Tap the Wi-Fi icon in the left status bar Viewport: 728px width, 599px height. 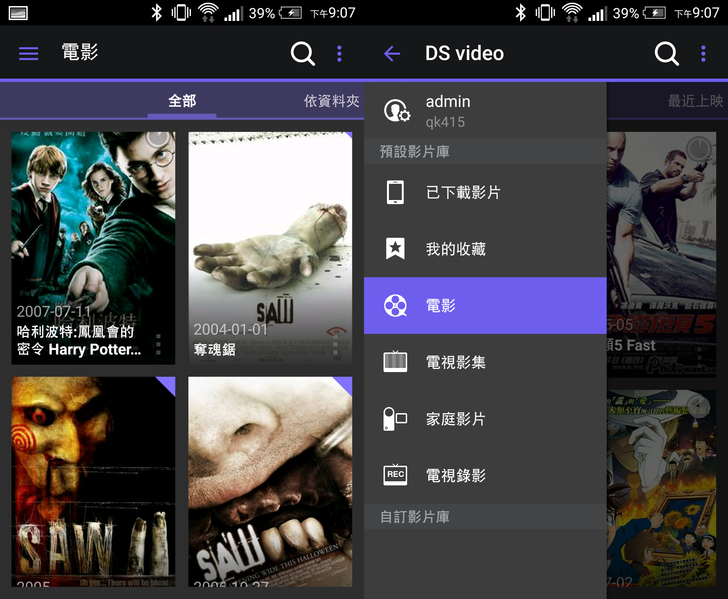point(208,13)
